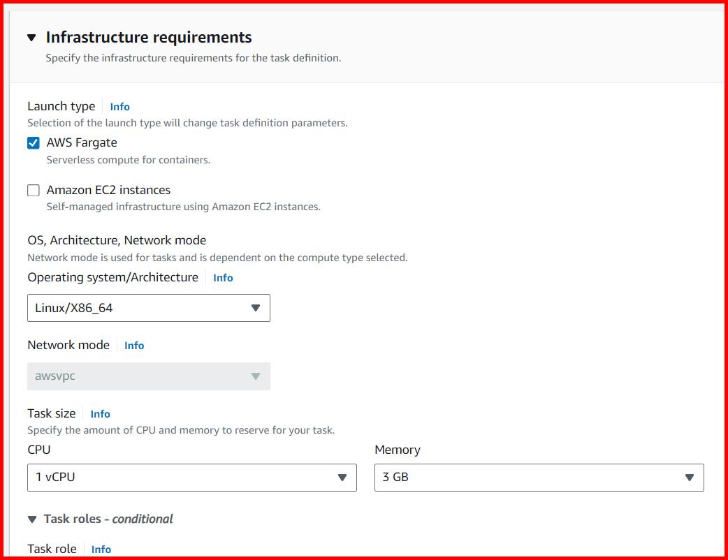Click the Info link beside Operating system/Architecture

coord(223,277)
